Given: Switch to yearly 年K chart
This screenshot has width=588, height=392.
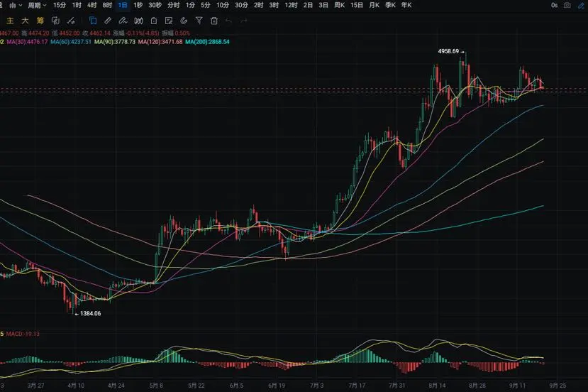Looking at the screenshot, I should (406, 5).
